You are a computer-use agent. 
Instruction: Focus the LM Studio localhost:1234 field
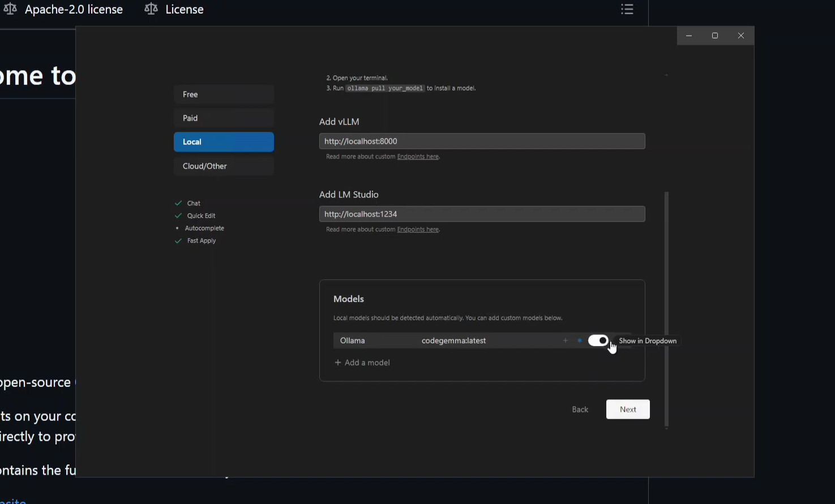[482, 214]
